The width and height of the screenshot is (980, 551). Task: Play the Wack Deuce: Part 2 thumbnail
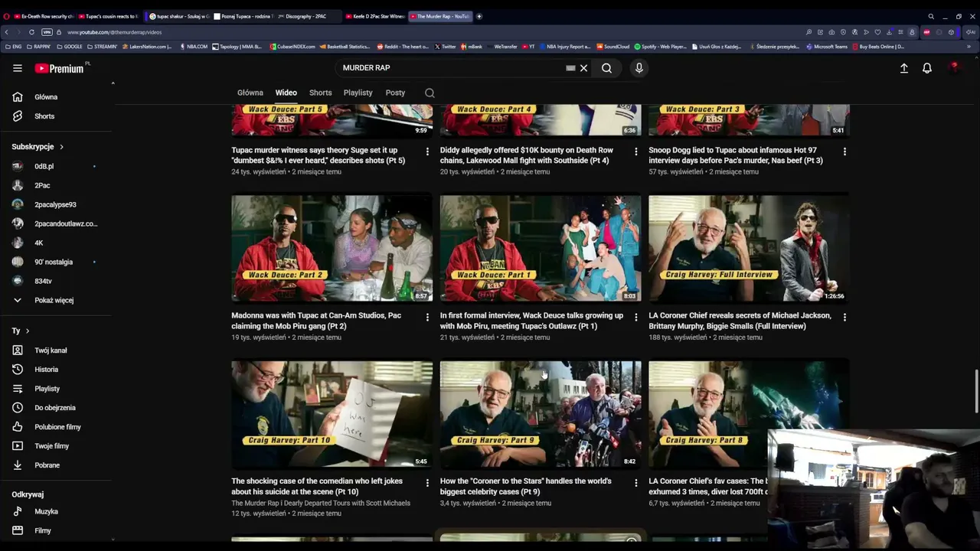(x=332, y=248)
